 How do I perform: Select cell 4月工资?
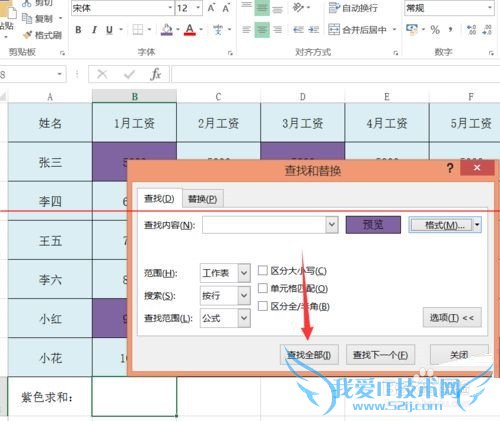point(387,123)
